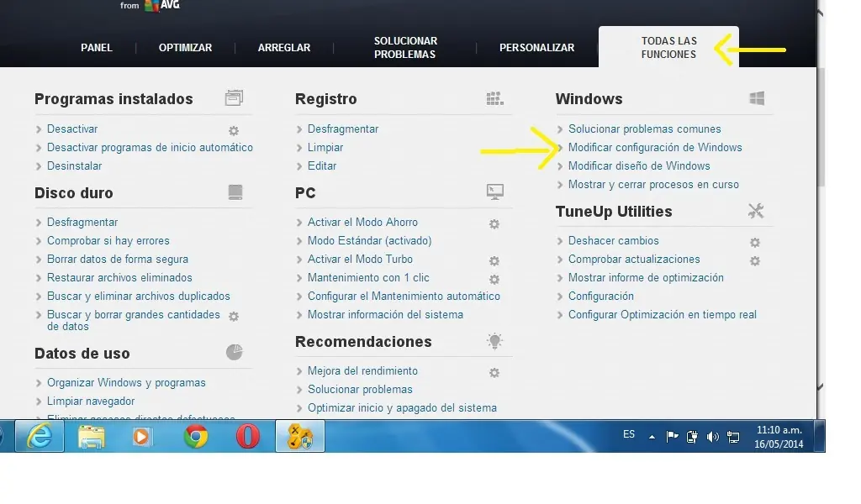
Task: Switch to the Panel tab
Action: (x=97, y=48)
